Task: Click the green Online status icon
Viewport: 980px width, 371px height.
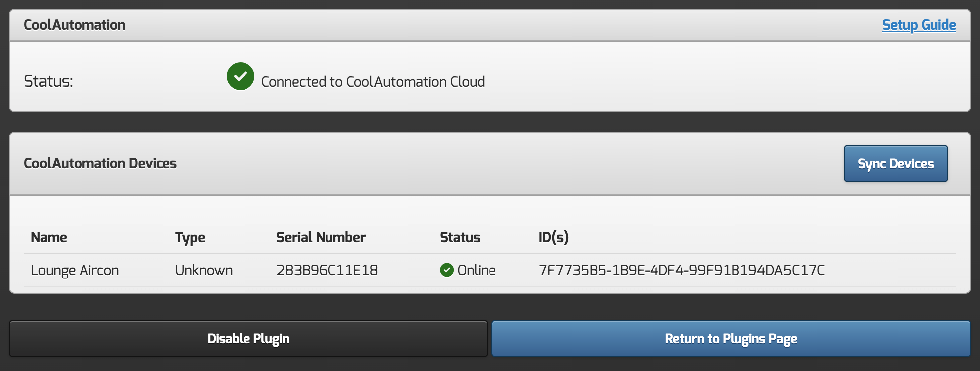Action: click(x=447, y=270)
